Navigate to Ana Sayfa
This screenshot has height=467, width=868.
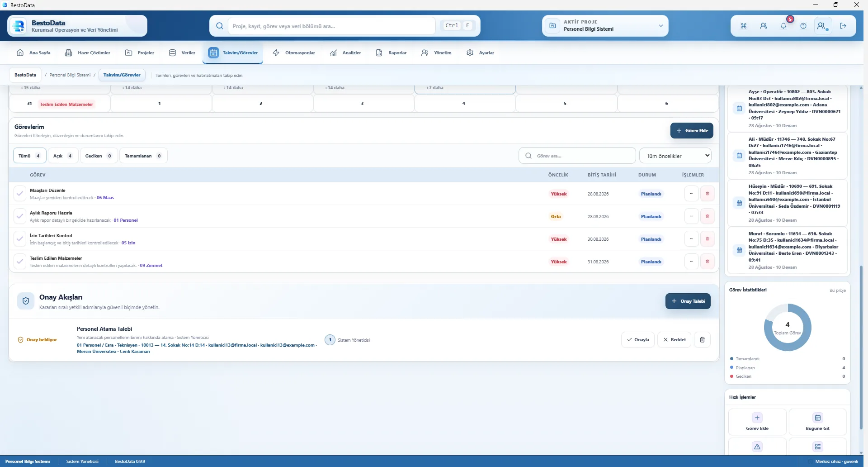(x=33, y=53)
